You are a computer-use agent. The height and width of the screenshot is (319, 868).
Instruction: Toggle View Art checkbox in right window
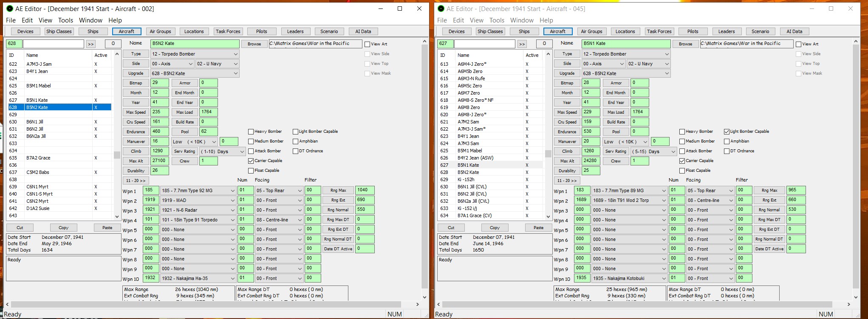coord(799,44)
